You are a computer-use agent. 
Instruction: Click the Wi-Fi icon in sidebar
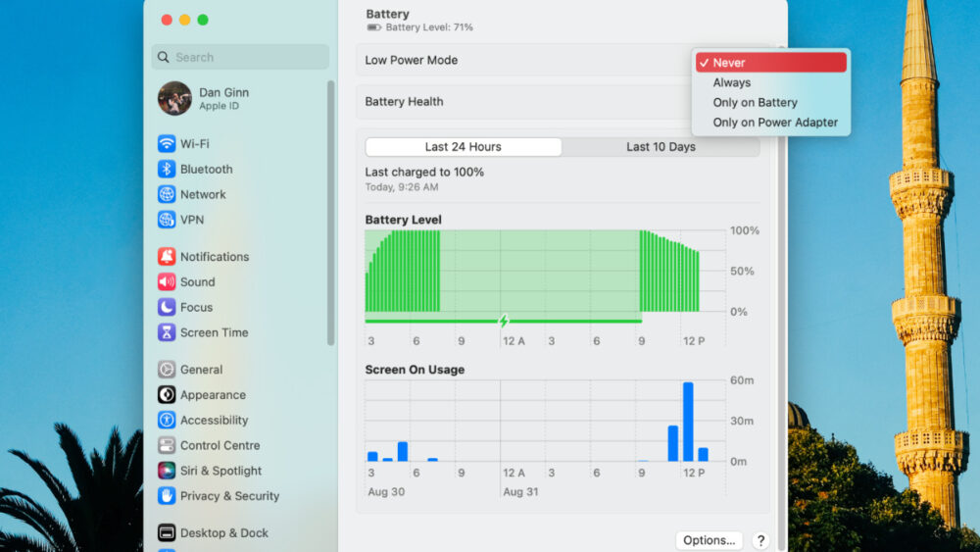167,144
